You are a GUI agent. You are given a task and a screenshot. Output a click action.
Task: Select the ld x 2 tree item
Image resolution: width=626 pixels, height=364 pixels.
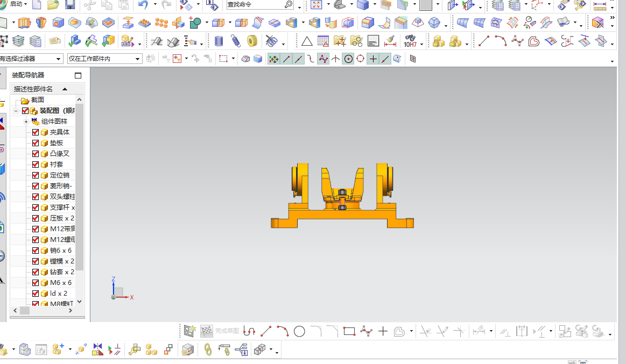point(58,294)
